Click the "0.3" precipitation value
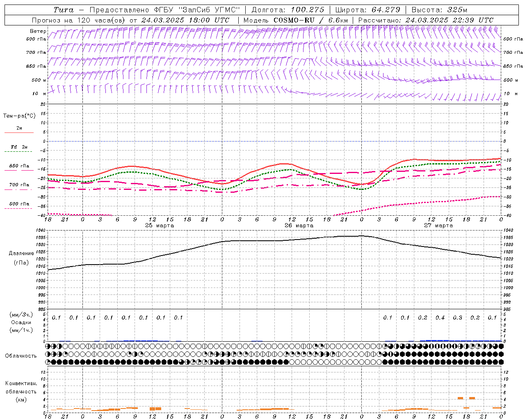 tap(457, 317)
